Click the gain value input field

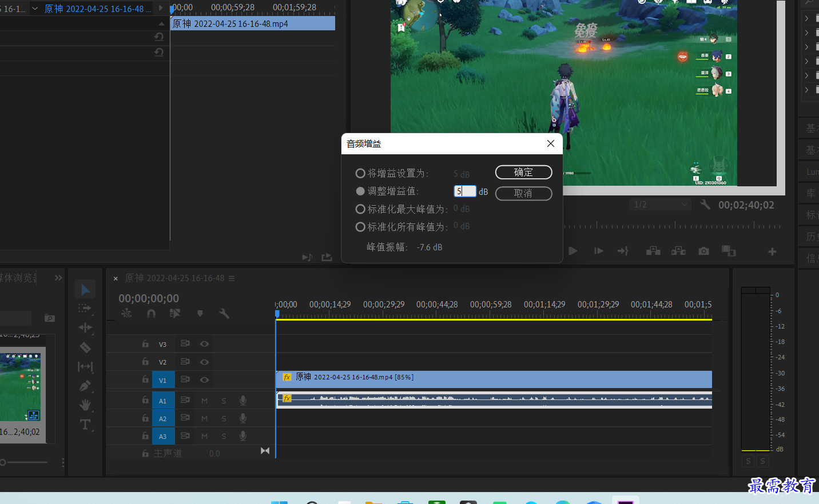click(x=465, y=191)
